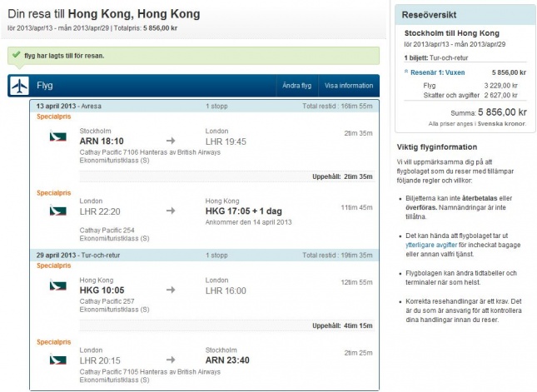Collapse the Resenär 1: Vuxen section
This screenshot has width=537, height=392.
pyautogui.click(x=405, y=72)
